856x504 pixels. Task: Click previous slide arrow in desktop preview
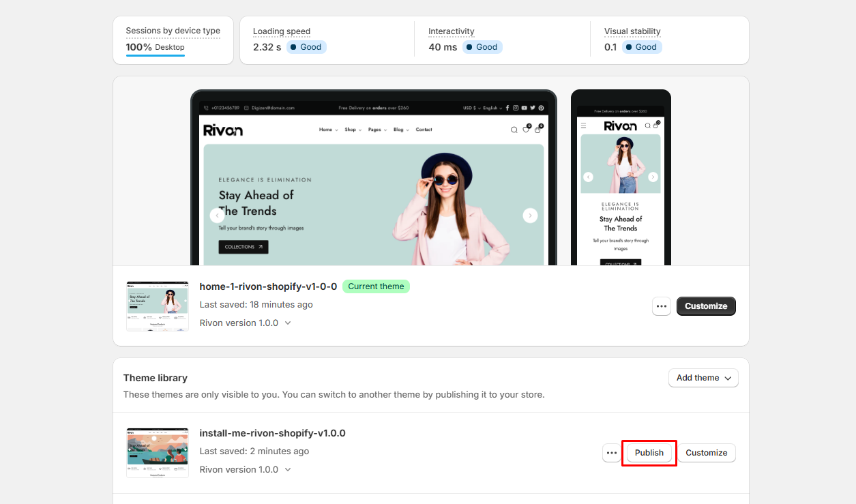[x=217, y=216]
